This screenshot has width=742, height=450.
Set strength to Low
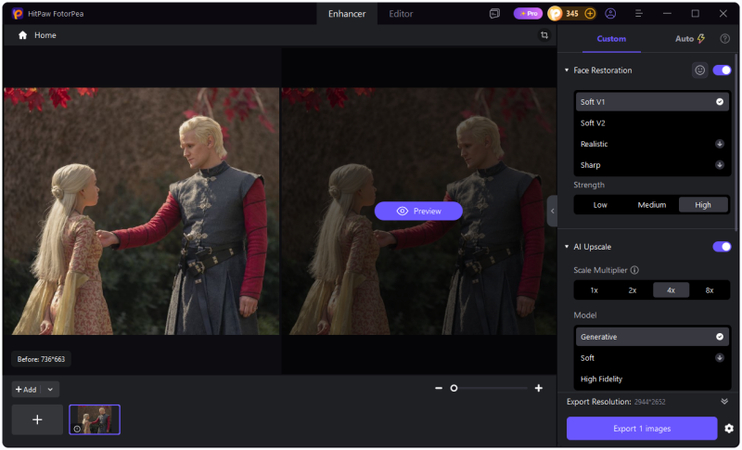click(x=600, y=205)
